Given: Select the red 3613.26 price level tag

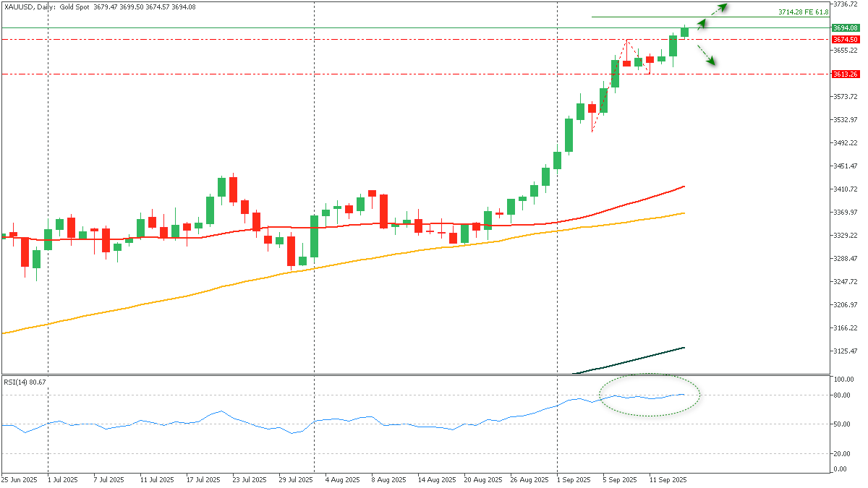Looking at the screenshot, I should pyautogui.click(x=845, y=74).
